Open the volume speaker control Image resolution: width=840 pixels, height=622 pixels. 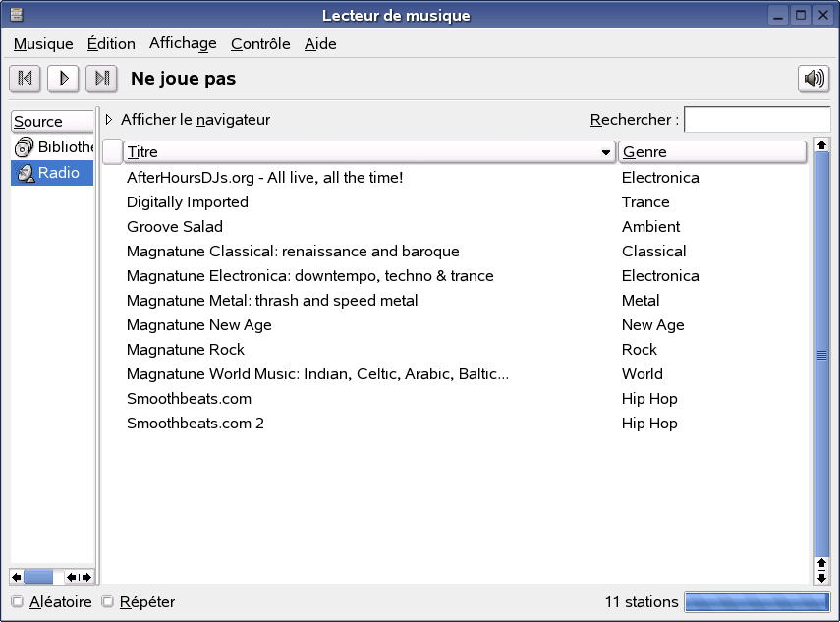[x=813, y=79]
